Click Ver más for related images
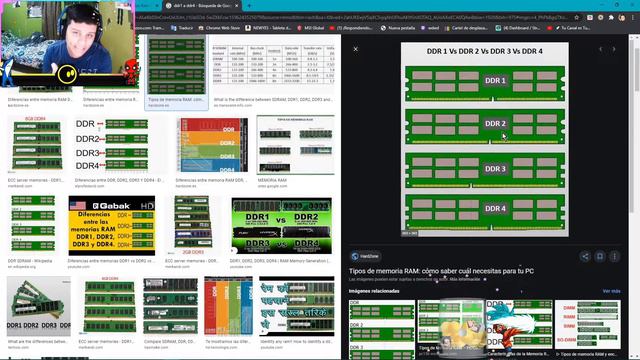 click(611, 291)
